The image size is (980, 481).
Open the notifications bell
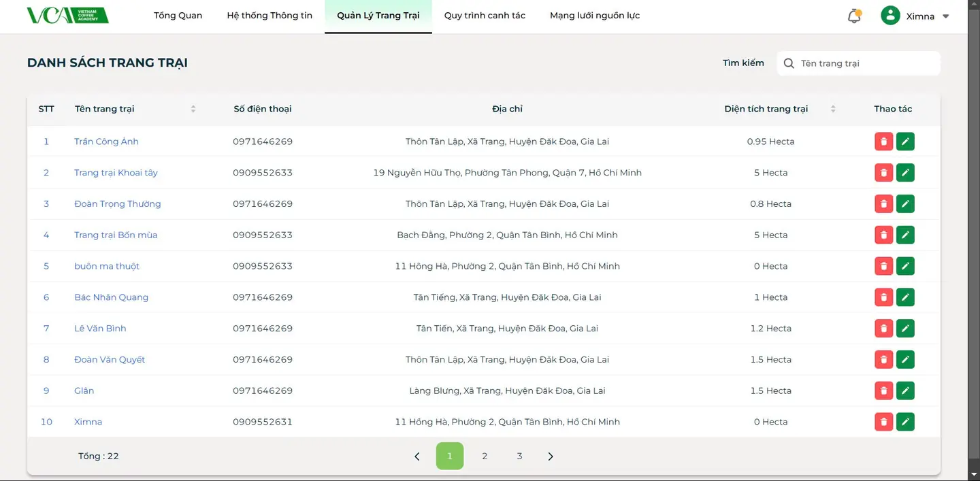coord(854,16)
